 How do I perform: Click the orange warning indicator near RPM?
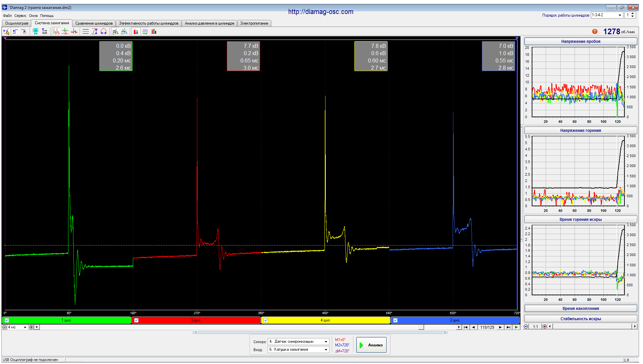[x=595, y=31]
